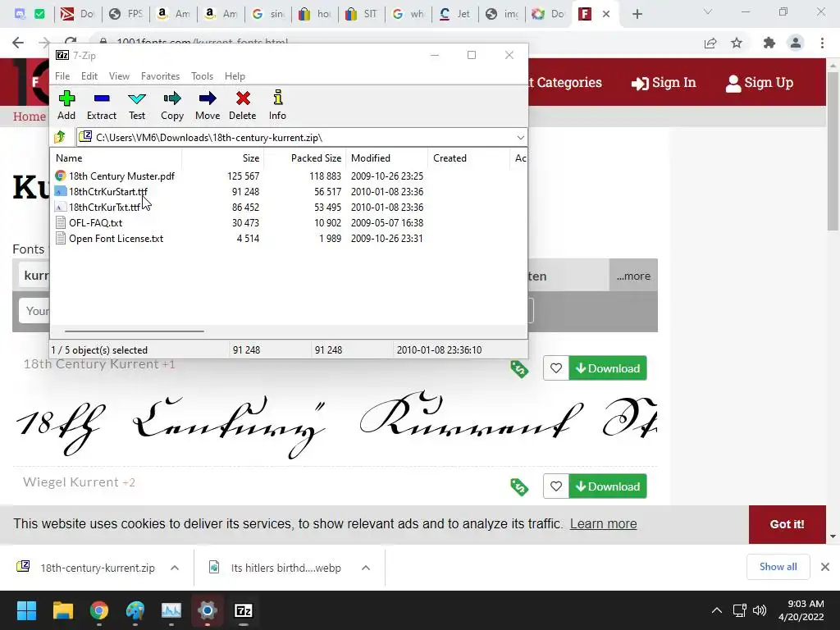Open the Tools menu in 7-Zip
This screenshot has height=630, width=840.
point(202,76)
